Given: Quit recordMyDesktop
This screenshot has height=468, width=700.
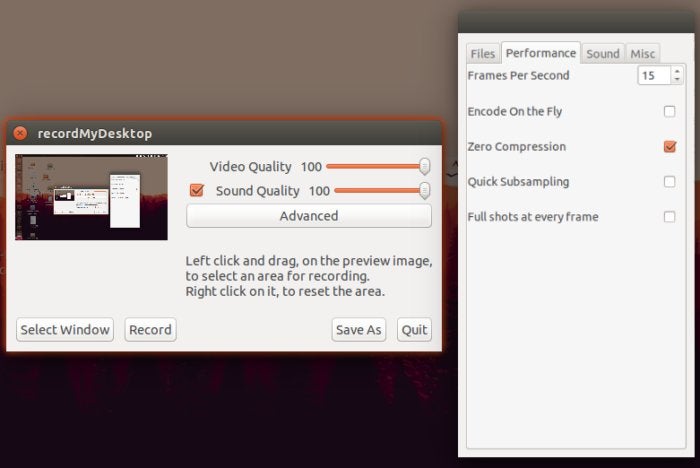Looking at the screenshot, I should click(414, 330).
